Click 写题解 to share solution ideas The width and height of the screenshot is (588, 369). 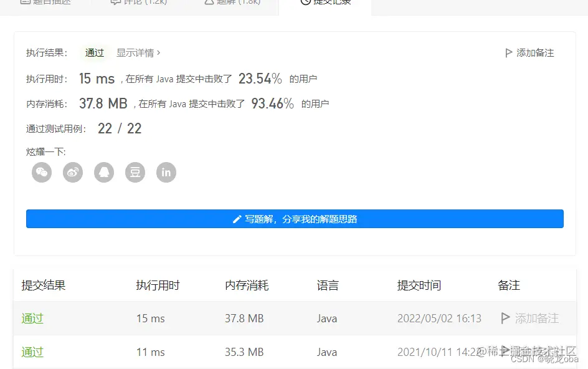pyautogui.click(x=294, y=219)
